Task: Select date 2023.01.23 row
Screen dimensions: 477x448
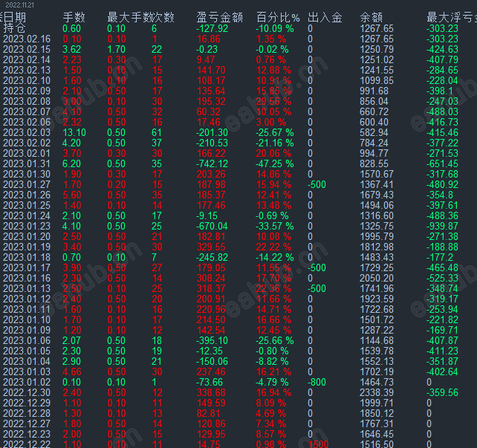Action: [27, 226]
